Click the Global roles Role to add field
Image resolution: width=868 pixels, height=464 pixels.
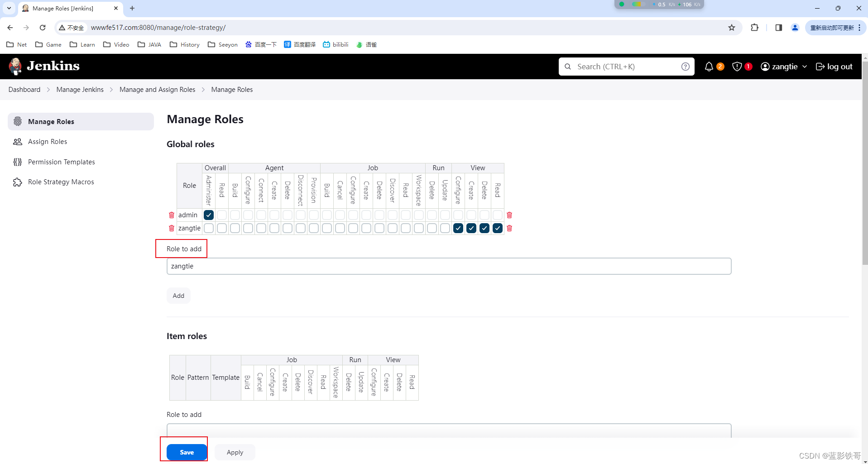[449, 266]
